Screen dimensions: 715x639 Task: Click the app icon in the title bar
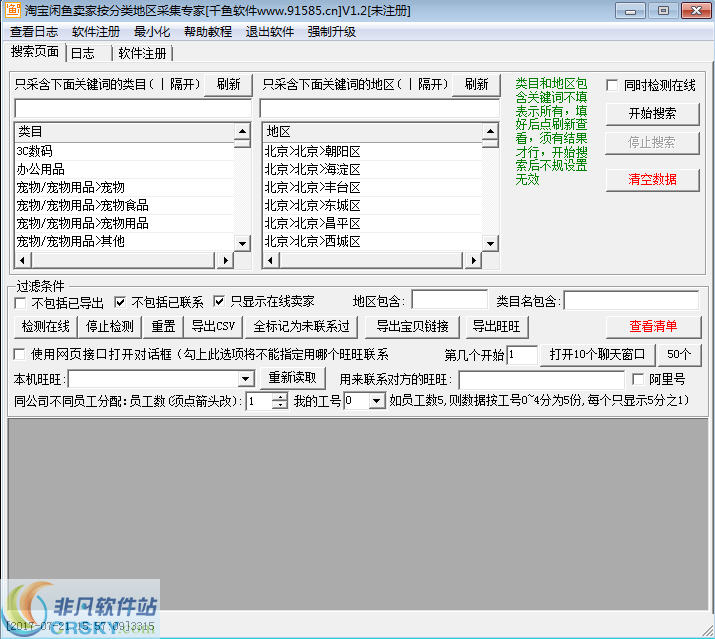point(12,10)
